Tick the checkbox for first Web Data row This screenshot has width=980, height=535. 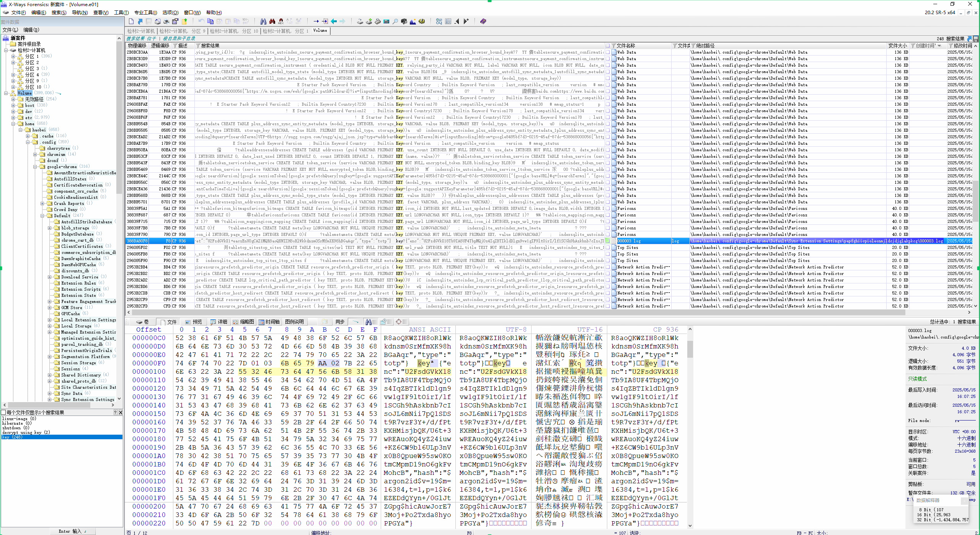click(608, 52)
